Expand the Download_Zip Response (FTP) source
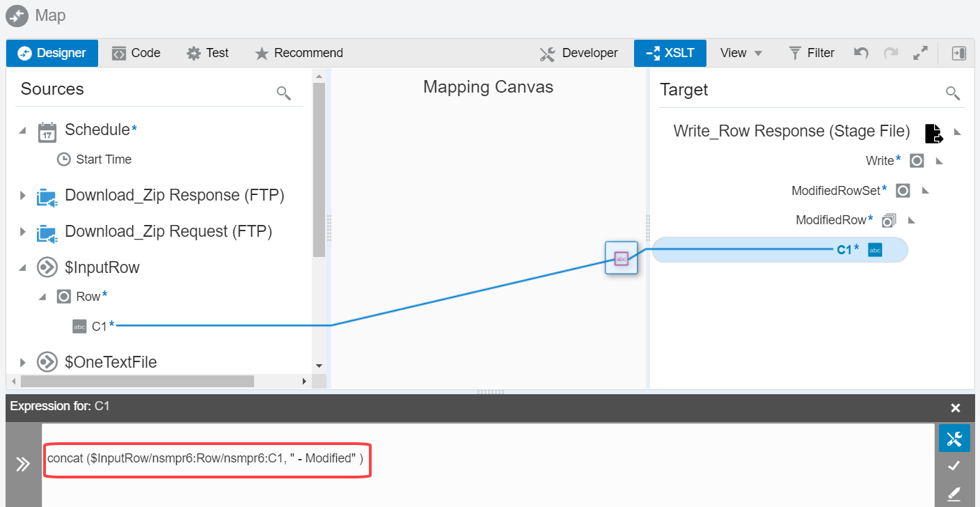Image resolution: width=980 pixels, height=507 pixels. (x=22, y=195)
